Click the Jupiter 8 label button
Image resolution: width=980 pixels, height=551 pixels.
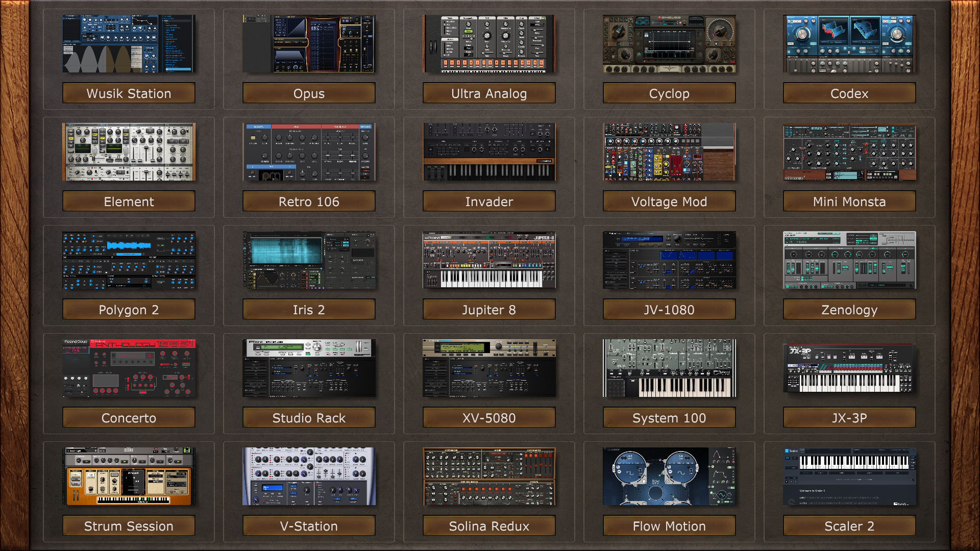pos(489,310)
